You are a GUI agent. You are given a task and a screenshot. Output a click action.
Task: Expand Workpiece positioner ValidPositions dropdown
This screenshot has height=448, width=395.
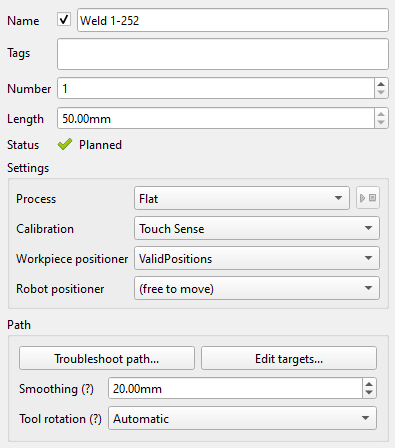click(257, 258)
